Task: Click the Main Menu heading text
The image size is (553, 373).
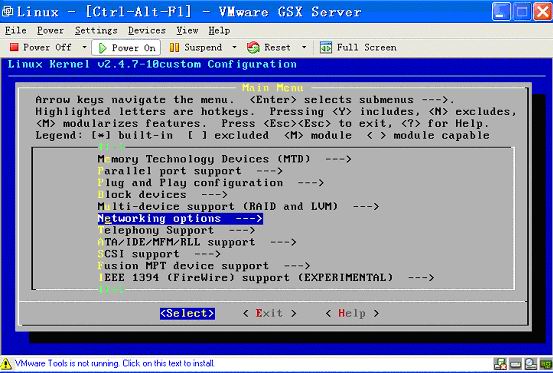Action: 272,88
